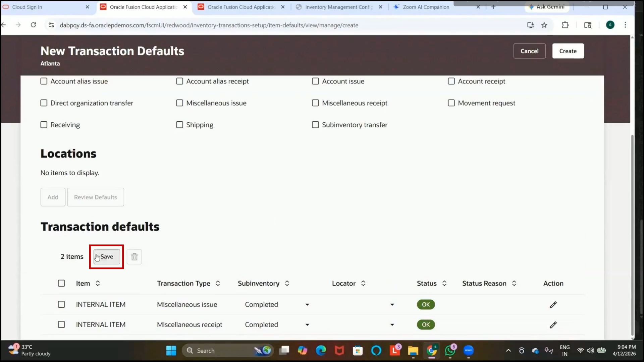Select the Direct organization transfer checkbox
The height and width of the screenshot is (362, 644).
44,103
